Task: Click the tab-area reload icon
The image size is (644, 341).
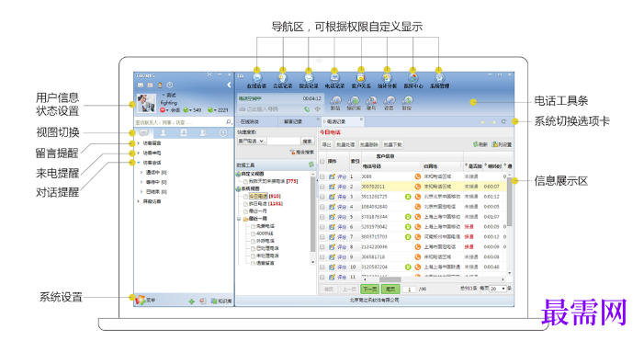Action: click(503, 121)
